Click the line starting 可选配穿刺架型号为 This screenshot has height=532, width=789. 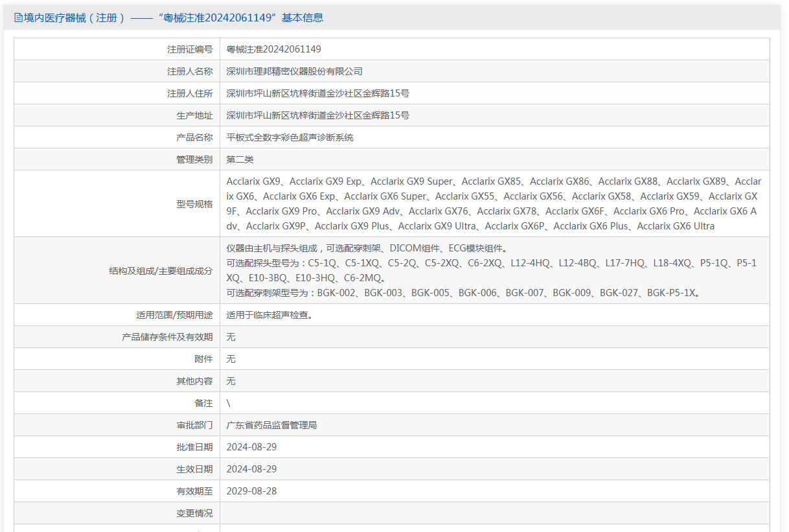(463, 293)
